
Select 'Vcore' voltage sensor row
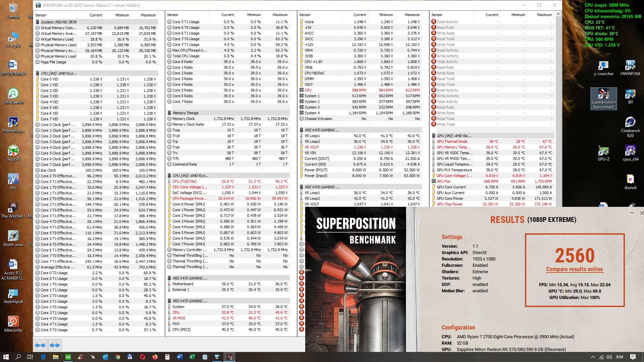point(360,22)
